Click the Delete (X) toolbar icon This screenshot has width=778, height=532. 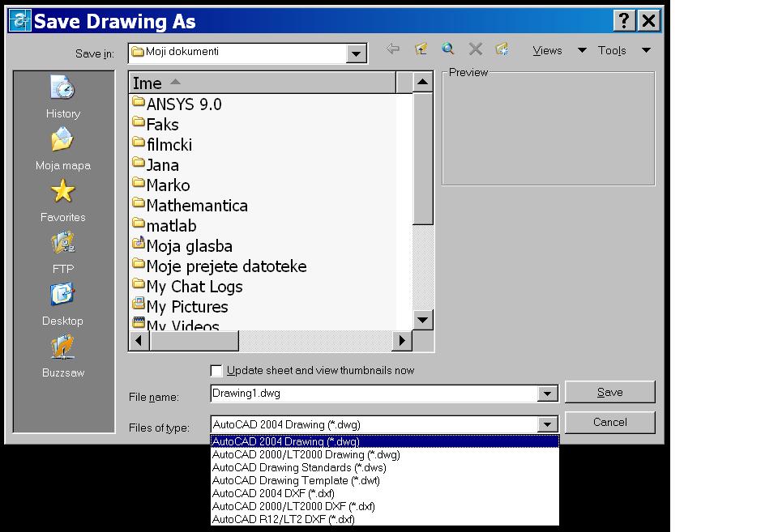coord(476,49)
